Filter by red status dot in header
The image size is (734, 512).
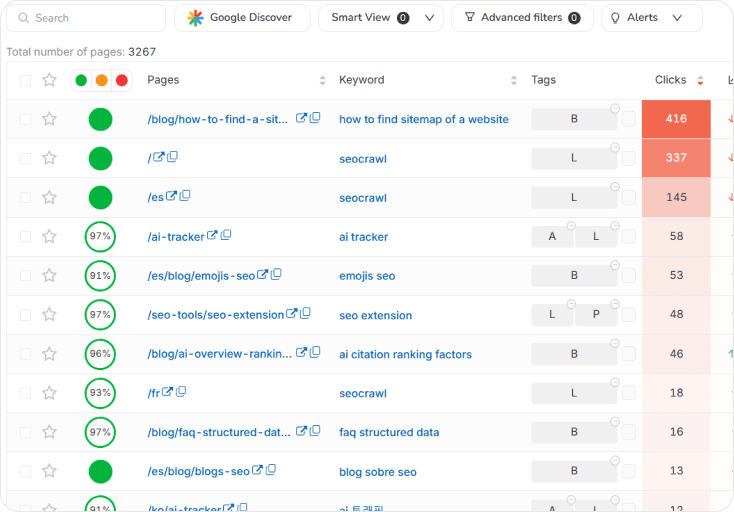pos(122,80)
